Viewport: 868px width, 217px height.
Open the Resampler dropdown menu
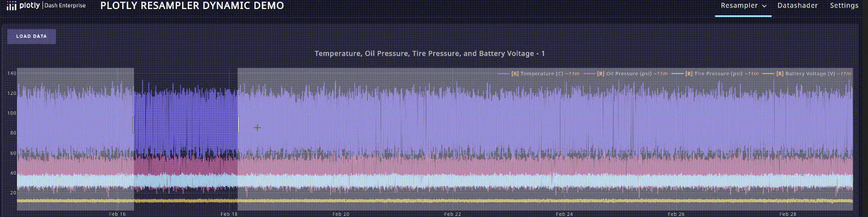(x=743, y=6)
